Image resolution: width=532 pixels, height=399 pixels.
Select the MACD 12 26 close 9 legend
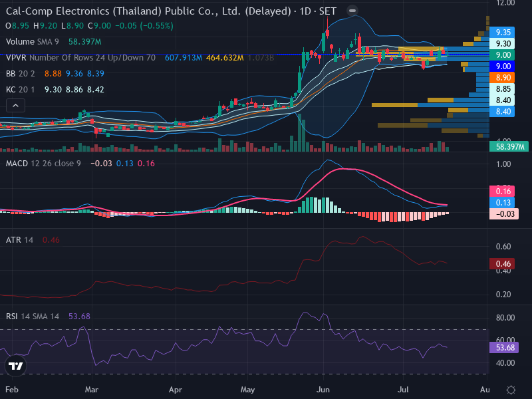(43, 164)
